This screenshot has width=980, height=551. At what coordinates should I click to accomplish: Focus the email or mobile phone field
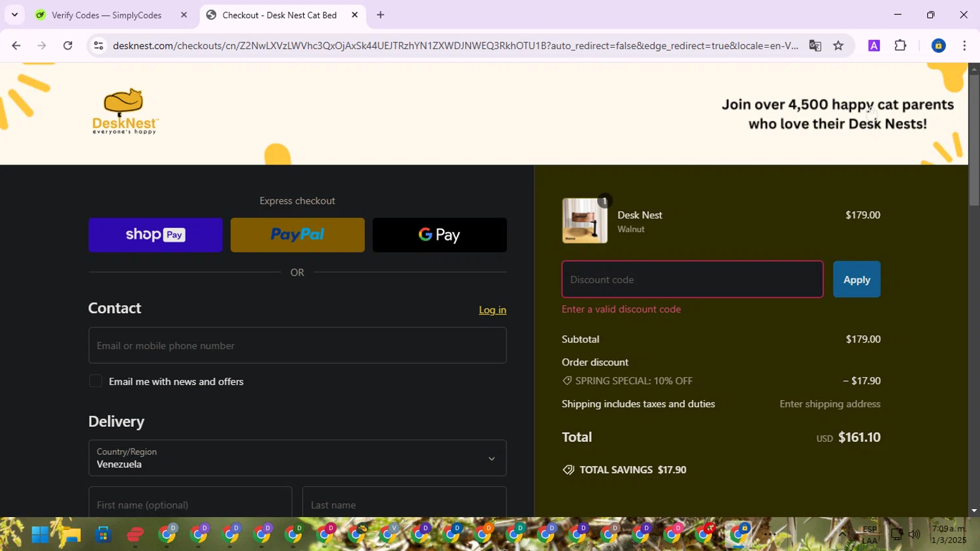pos(297,345)
